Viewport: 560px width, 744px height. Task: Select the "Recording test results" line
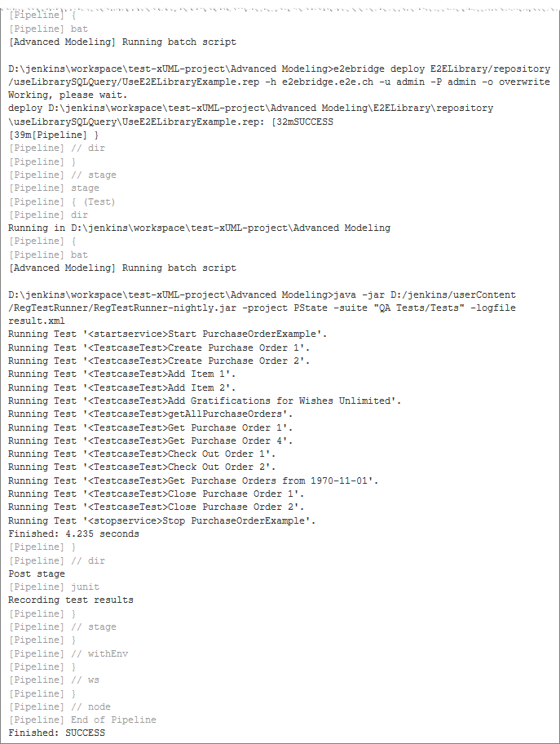coord(71,600)
